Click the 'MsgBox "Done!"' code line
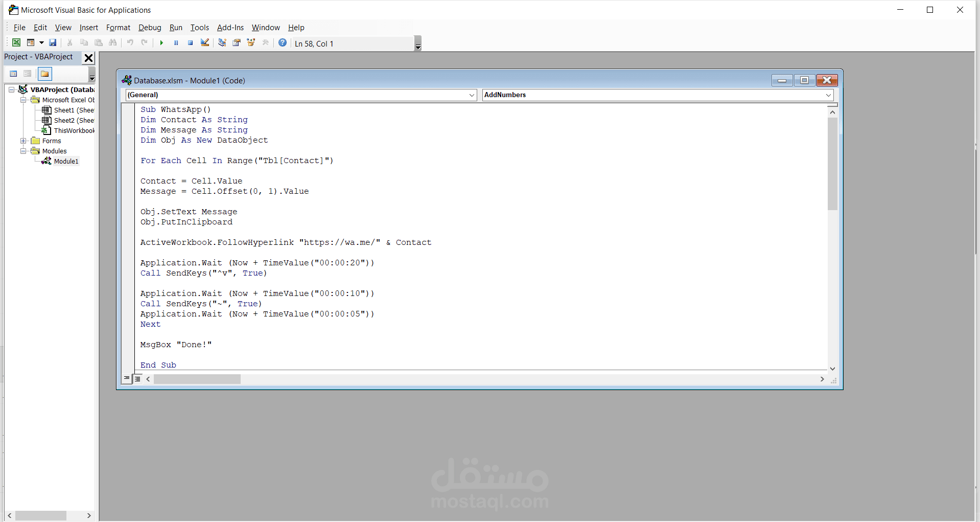The image size is (980, 522). click(176, 345)
